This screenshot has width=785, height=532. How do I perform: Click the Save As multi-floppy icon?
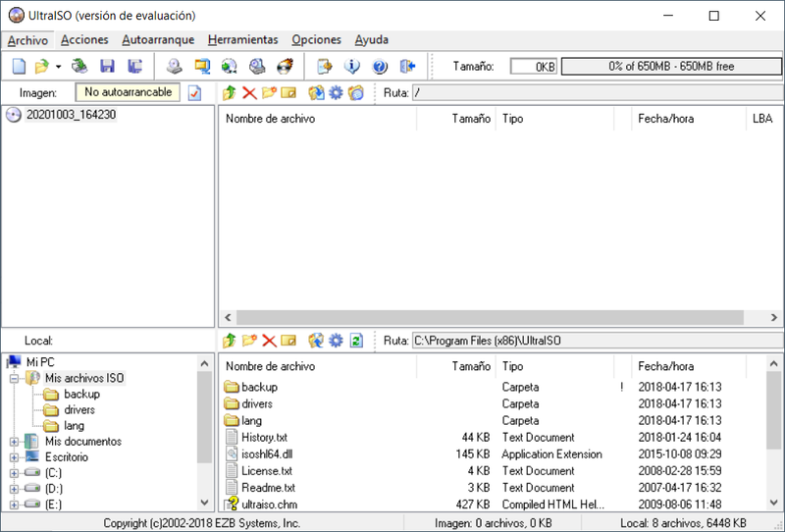click(134, 66)
